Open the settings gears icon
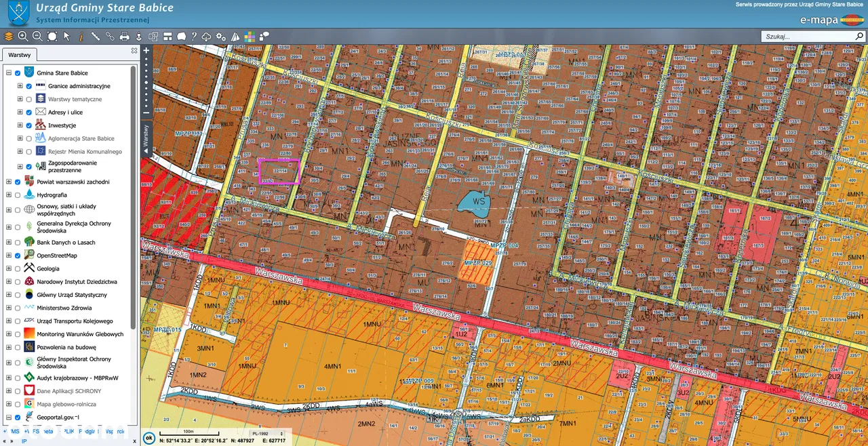 coord(220,37)
